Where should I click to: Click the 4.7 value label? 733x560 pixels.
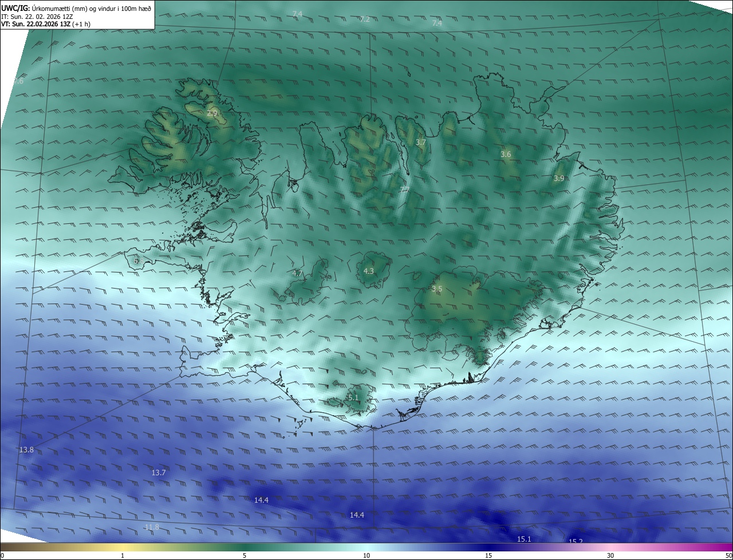[x=297, y=274]
